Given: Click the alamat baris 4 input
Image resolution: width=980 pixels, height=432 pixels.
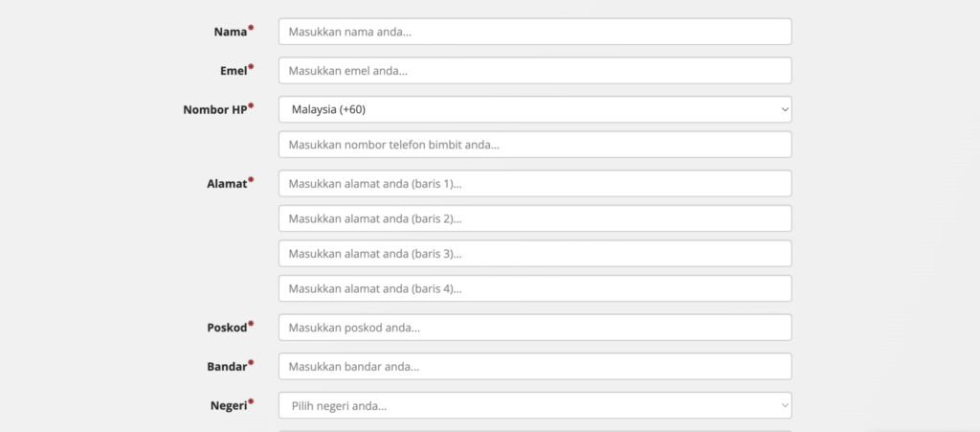Looking at the screenshot, I should pyautogui.click(x=534, y=288).
